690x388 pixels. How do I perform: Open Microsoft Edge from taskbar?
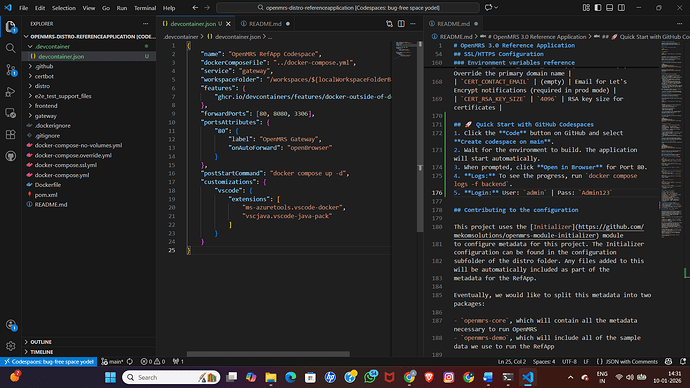pos(290,377)
